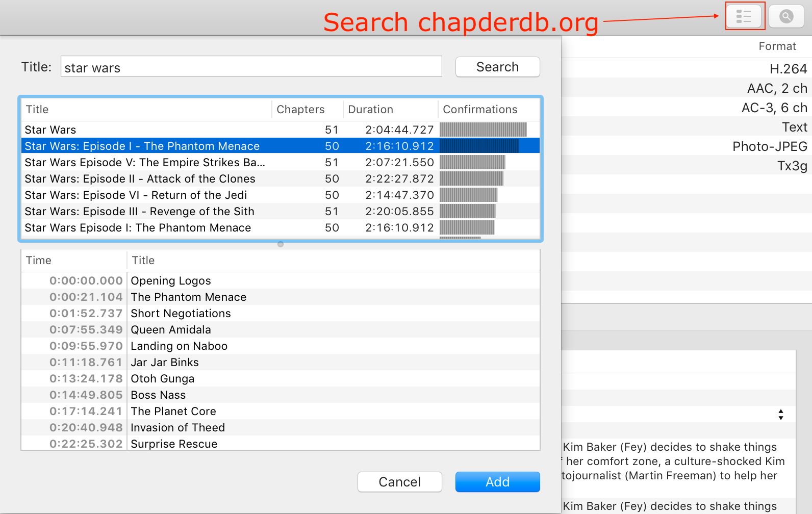The width and height of the screenshot is (812, 514).
Task: Select the 'Star Wars' result row
Action: click(281, 130)
